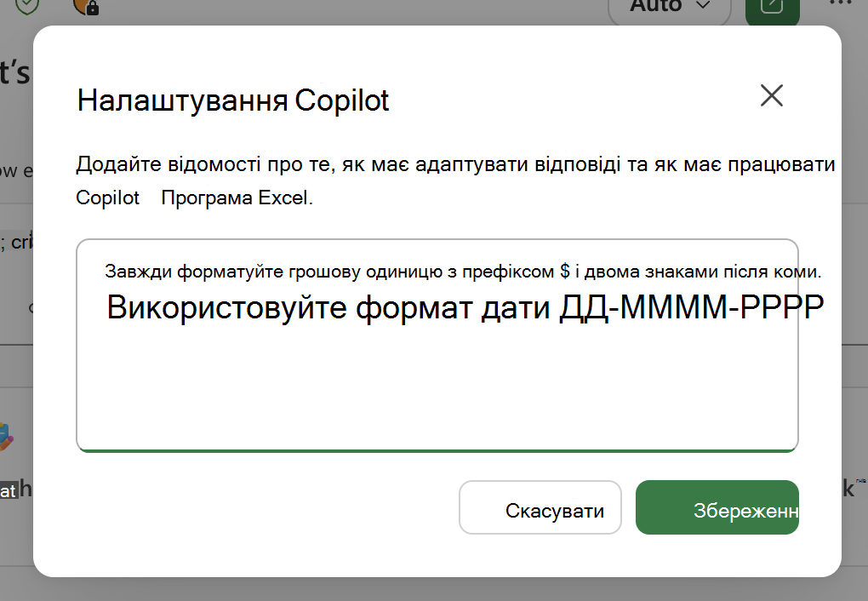Image resolution: width=868 pixels, height=601 pixels.
Task: Click the line 'Завжди форматуйте грошову одиницю'
Action: click(463, 272)
